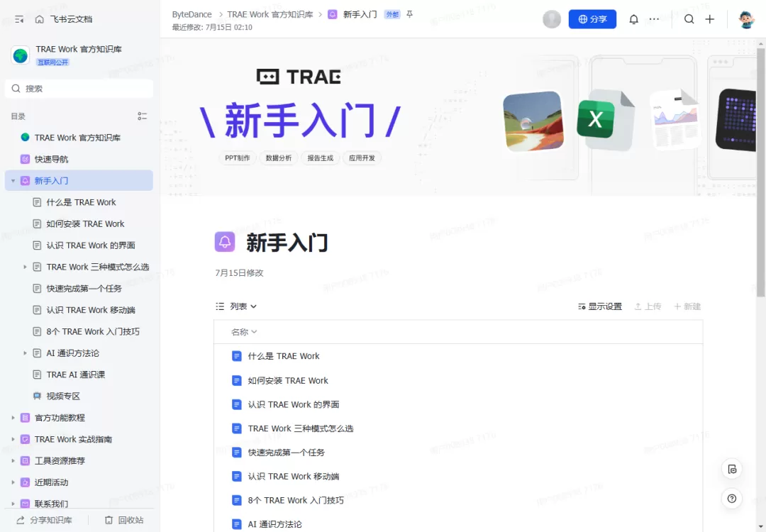Viewport: 766px width, 532px height.
Task: Expand the 官方功能教程 tree node
Action: [x=13, y=418]
